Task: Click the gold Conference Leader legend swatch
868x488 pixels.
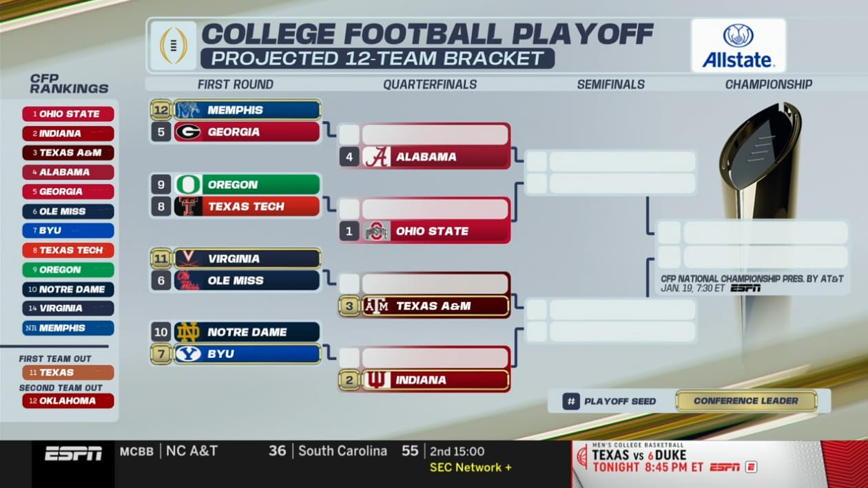Action: [x=746, y=401]
